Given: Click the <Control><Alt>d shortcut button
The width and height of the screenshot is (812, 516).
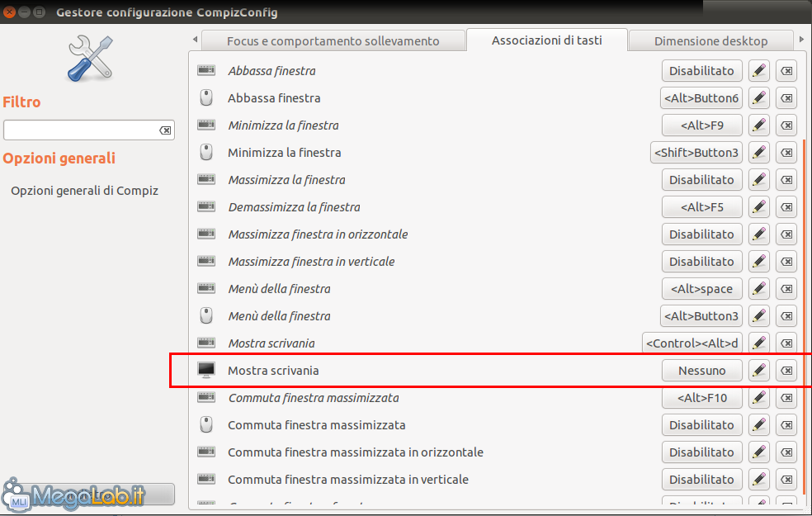Looking at the screenshot, I should point(692,343).
